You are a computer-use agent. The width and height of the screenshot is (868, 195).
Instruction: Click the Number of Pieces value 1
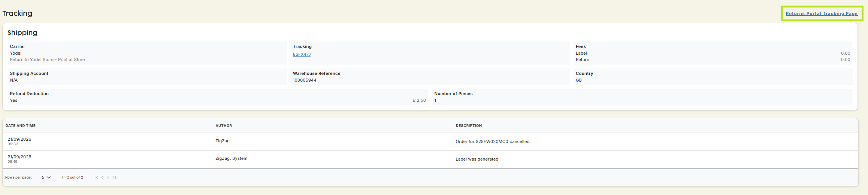click(435, 100)
